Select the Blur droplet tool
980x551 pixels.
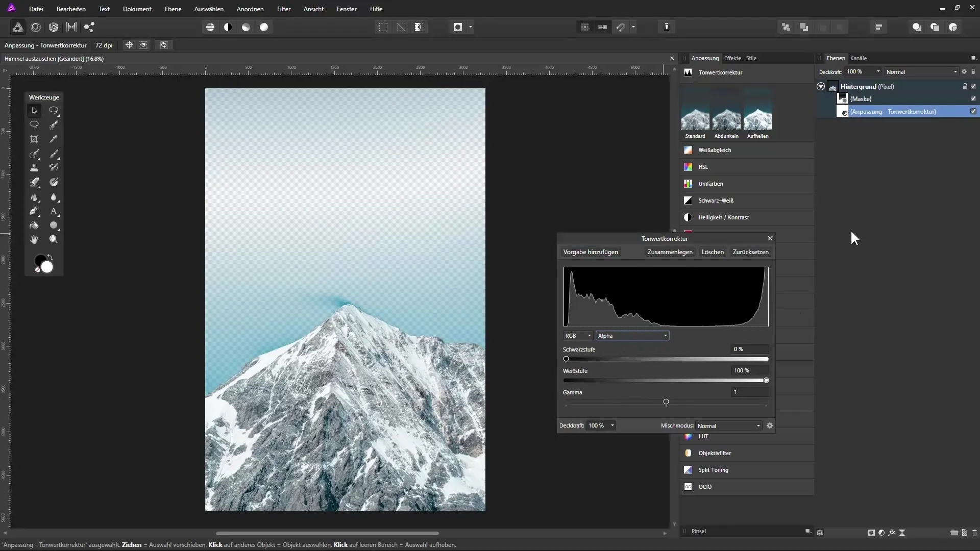click(54, 197)
